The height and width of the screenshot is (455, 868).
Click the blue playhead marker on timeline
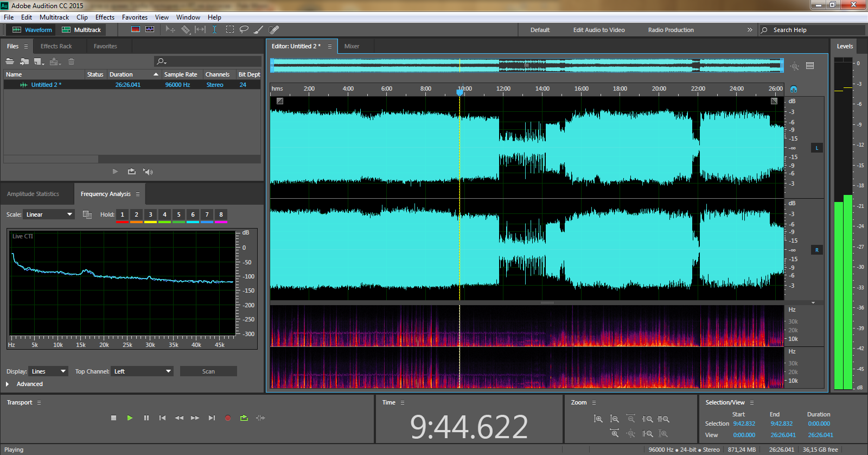tap(460, 92)
